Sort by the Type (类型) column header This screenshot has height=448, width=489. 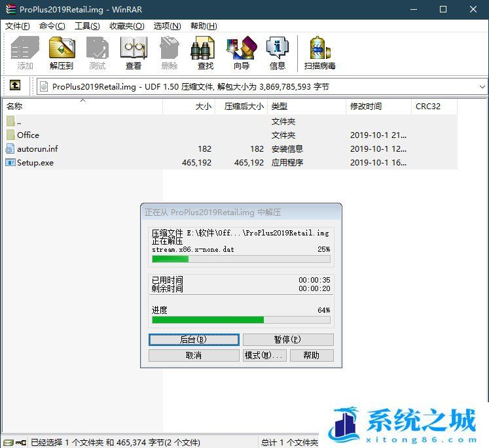[307, 106]
